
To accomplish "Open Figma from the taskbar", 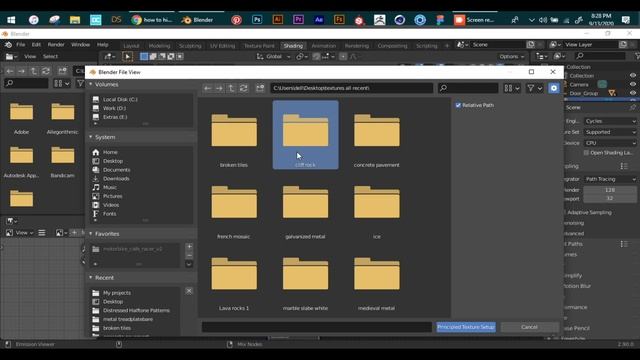I will (x=440, y=20).
